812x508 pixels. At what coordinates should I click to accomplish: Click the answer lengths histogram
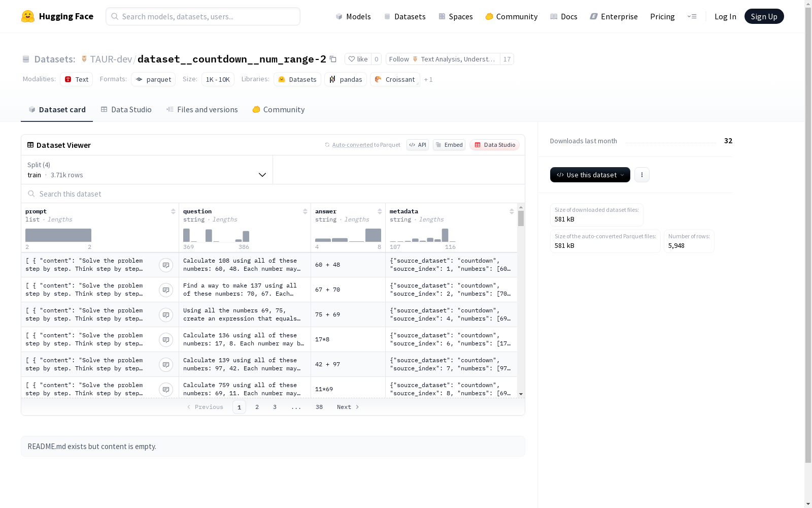(348, 235)
